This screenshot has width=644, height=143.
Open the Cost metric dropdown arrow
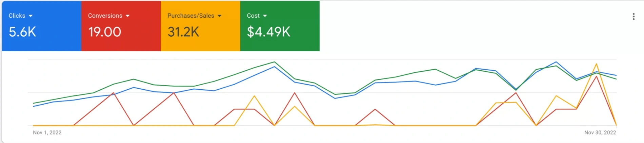pos(265,16)
